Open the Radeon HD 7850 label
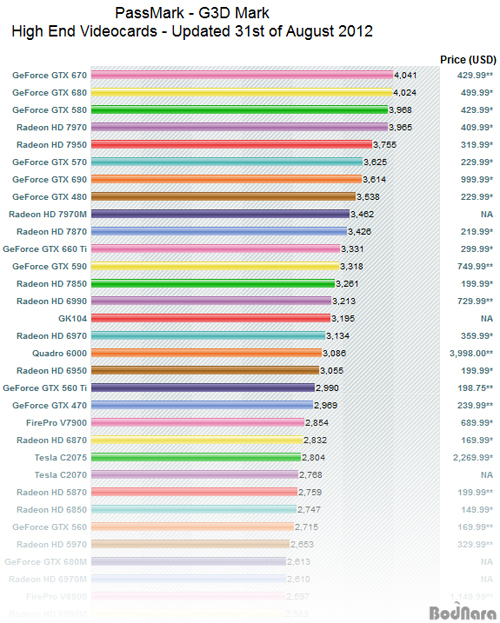Image resolution: width=500 pixels, height=623 pixels. (x=51, y=284)
